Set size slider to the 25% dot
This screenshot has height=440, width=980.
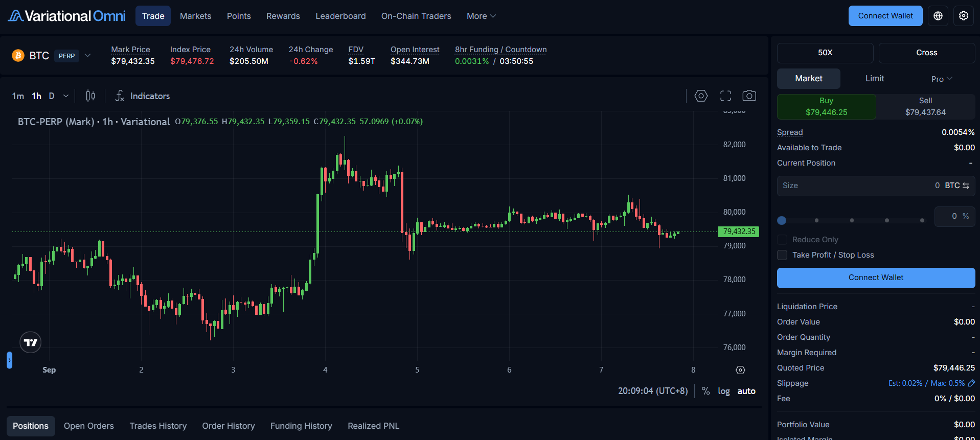coord(816,220)
